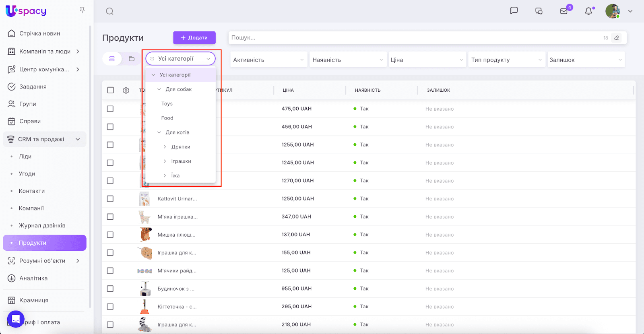Go to Контакти in the sidebar

pos(32,191)
